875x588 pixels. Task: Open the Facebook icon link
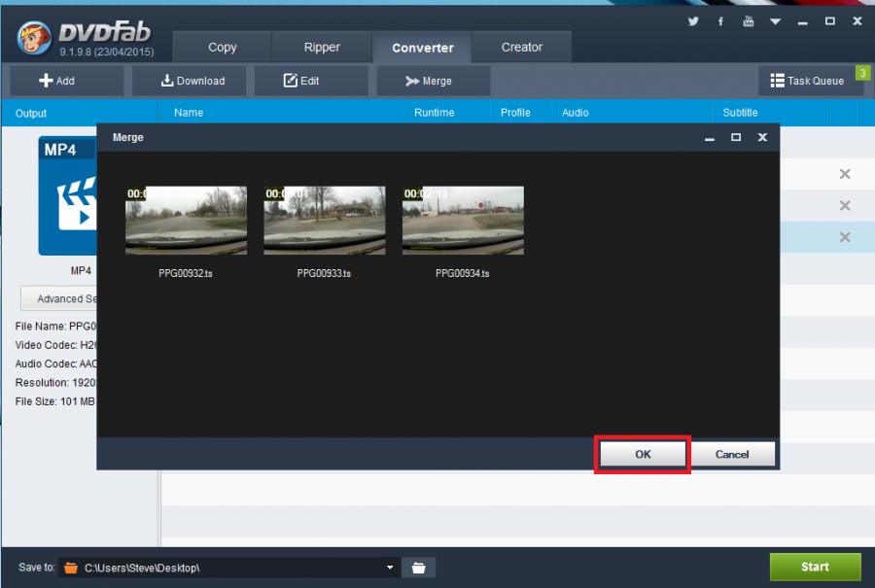[720, 20]
